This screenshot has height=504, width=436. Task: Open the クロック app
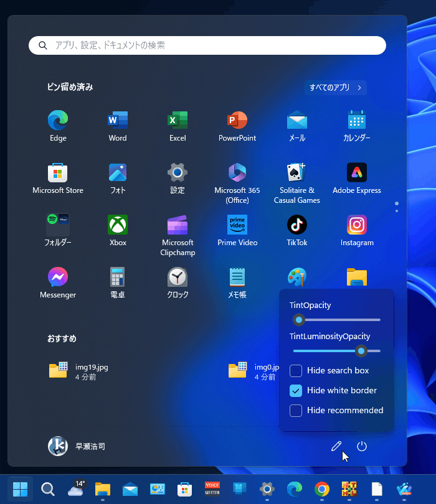[178, 282]
